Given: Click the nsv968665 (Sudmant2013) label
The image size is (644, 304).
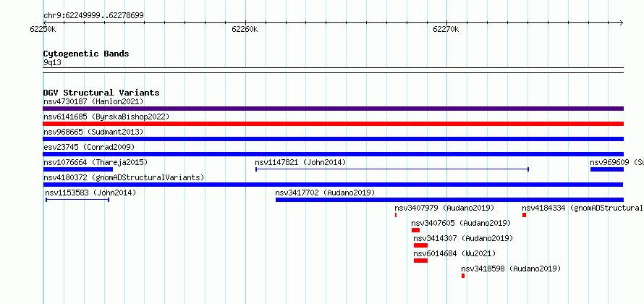Looking at the screenshot, I should coord(93,132).
